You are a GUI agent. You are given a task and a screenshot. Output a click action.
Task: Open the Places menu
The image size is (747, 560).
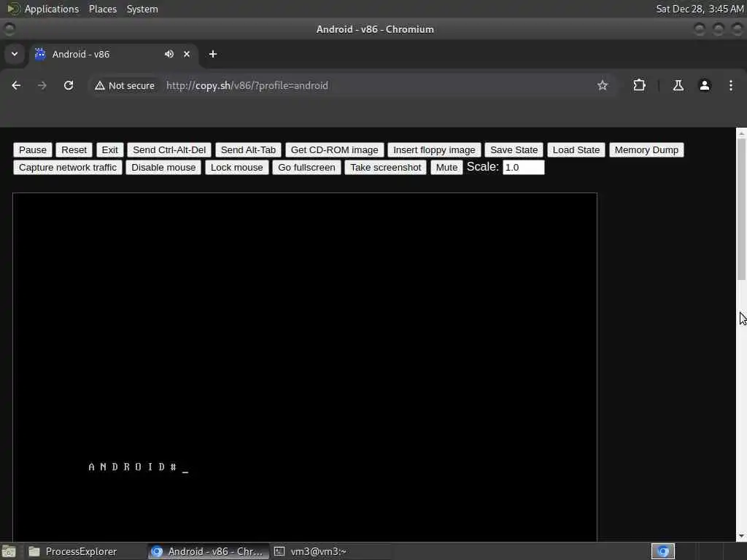click(x=102, y=9)
